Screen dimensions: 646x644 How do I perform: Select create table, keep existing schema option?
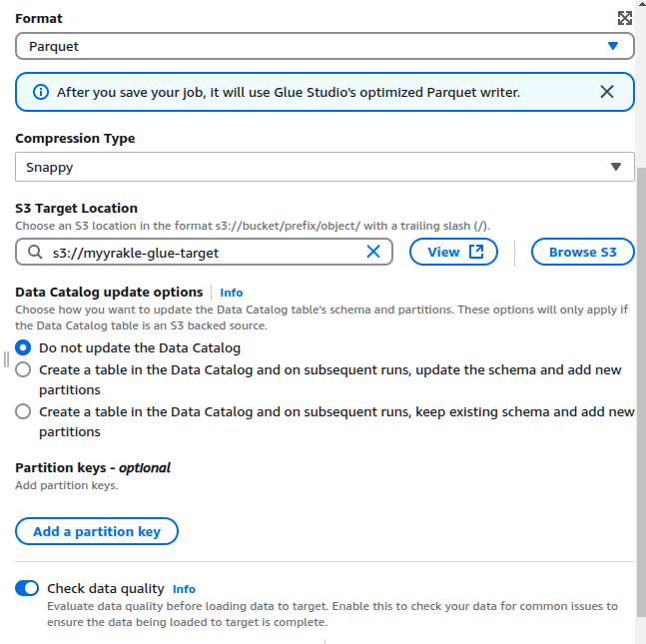24,412
